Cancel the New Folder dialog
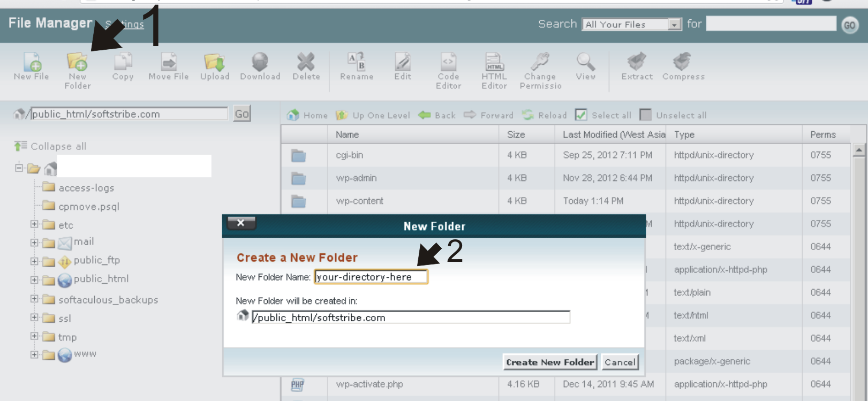The width and height of the screenshot is (868, 401). click(x=620, y=362)
